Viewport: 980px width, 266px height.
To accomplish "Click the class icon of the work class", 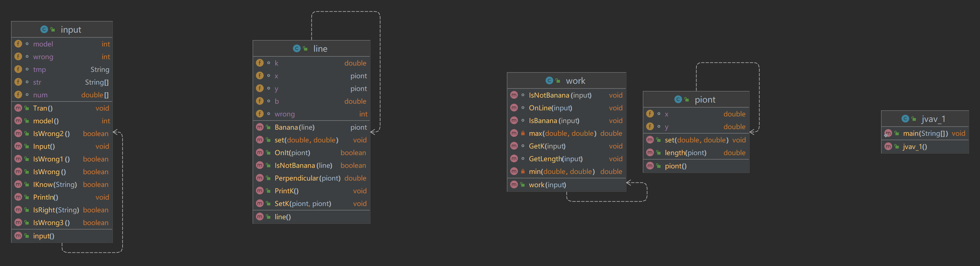I will click(x=549, y=80).
